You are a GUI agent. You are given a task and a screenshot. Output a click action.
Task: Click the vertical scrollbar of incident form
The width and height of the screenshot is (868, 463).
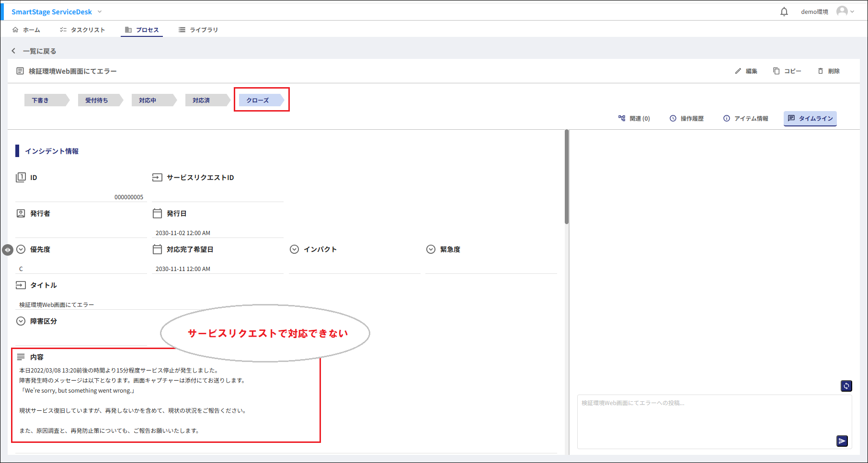(567, 177)
